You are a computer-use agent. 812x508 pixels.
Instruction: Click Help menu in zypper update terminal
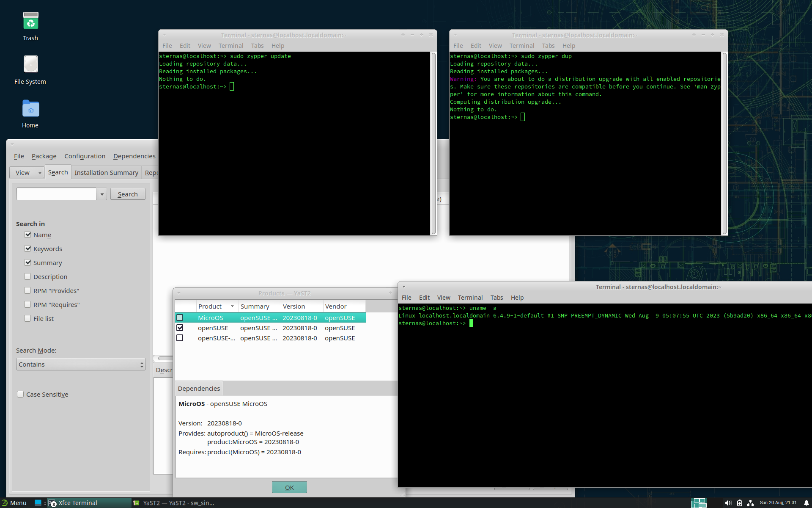point(278,45)
